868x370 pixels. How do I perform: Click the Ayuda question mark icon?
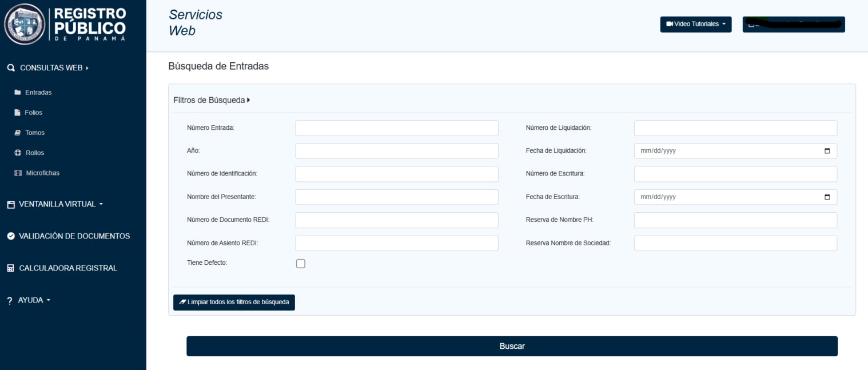coord(9,301)
